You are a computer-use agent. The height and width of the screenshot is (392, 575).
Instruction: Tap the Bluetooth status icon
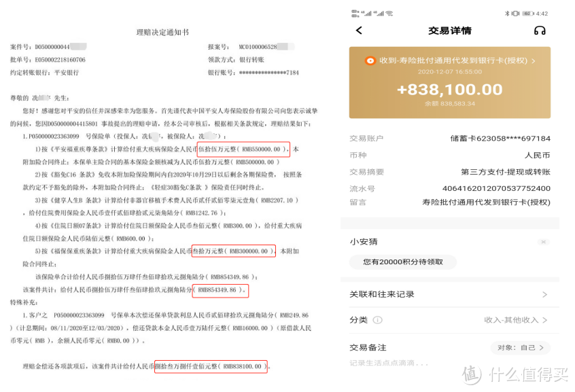507,14
